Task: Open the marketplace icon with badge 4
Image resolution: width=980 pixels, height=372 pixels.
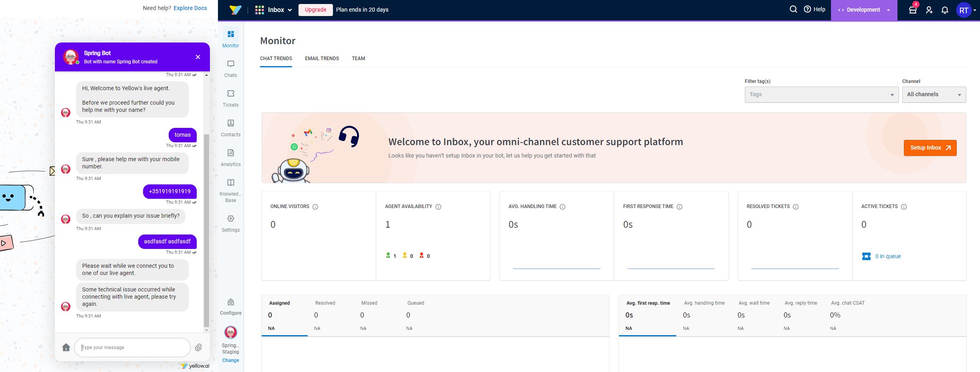Action: 913,9
